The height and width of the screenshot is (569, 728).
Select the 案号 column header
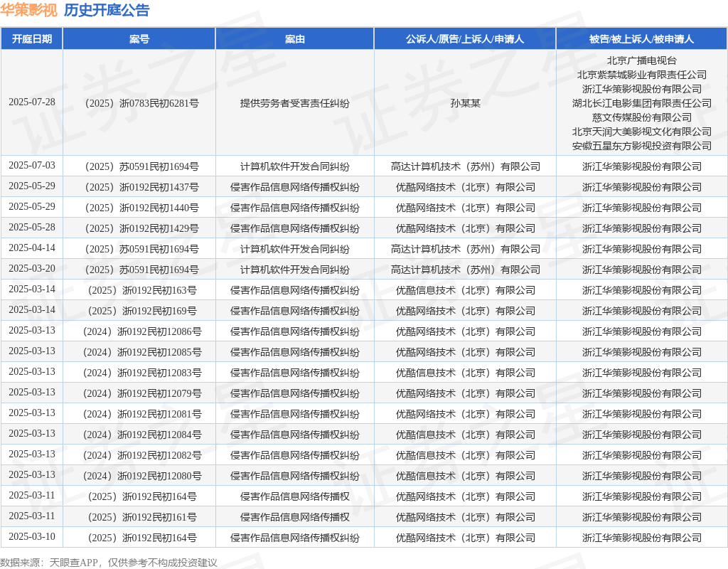[x=139, y=39]
